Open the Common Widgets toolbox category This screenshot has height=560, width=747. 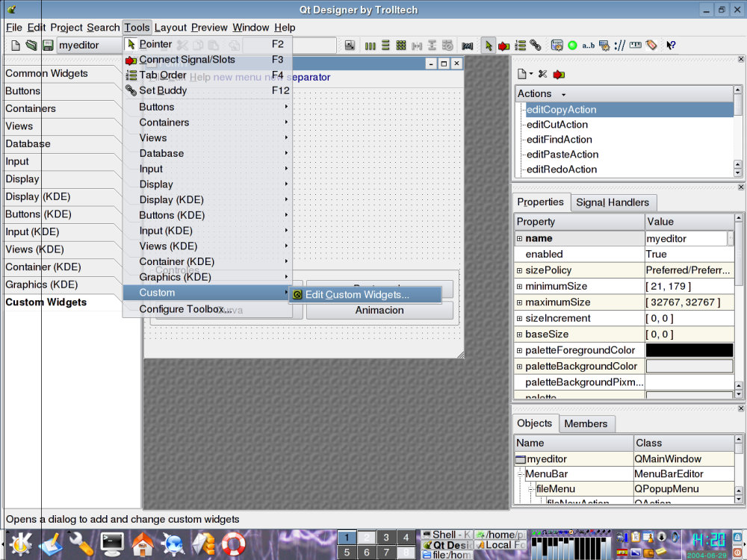pos(46,73)
